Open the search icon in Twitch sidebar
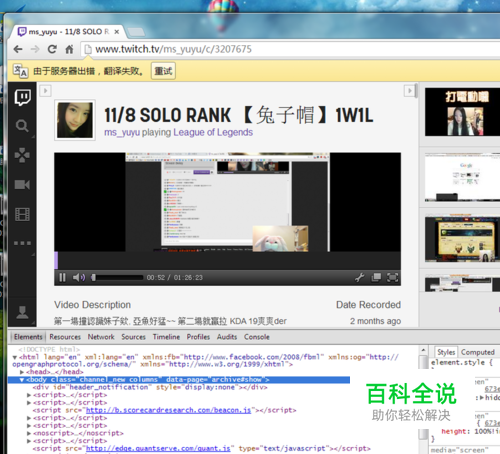The image size is (500, 454). (x=22, y=126)
